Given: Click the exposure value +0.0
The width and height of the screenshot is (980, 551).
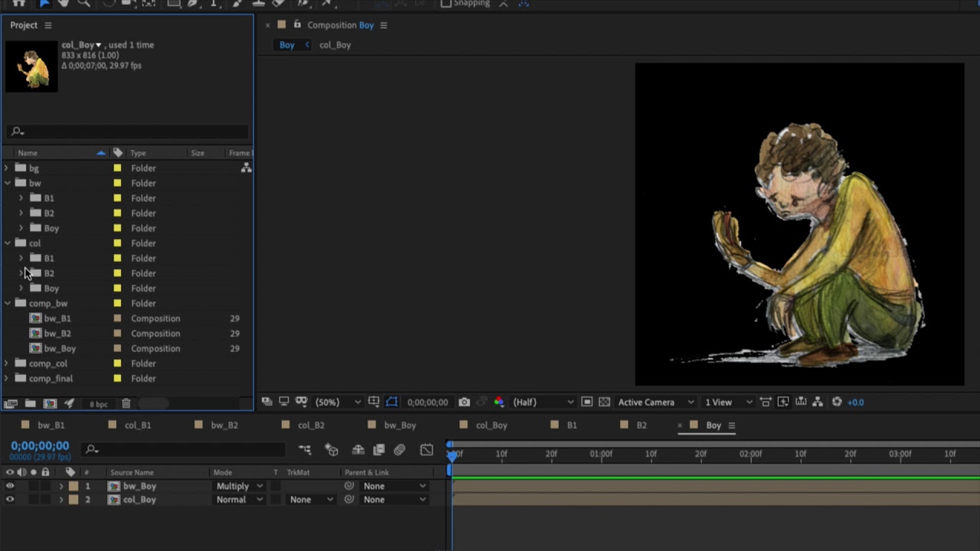Looking at the screenshot, I should pyautogui.click(x=856, y=403).
